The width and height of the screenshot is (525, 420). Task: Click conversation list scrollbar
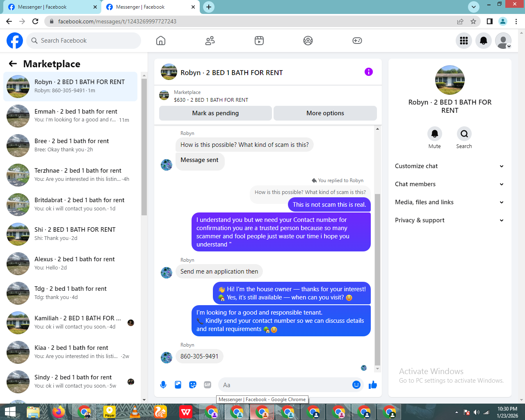click(x=144, y=147)
